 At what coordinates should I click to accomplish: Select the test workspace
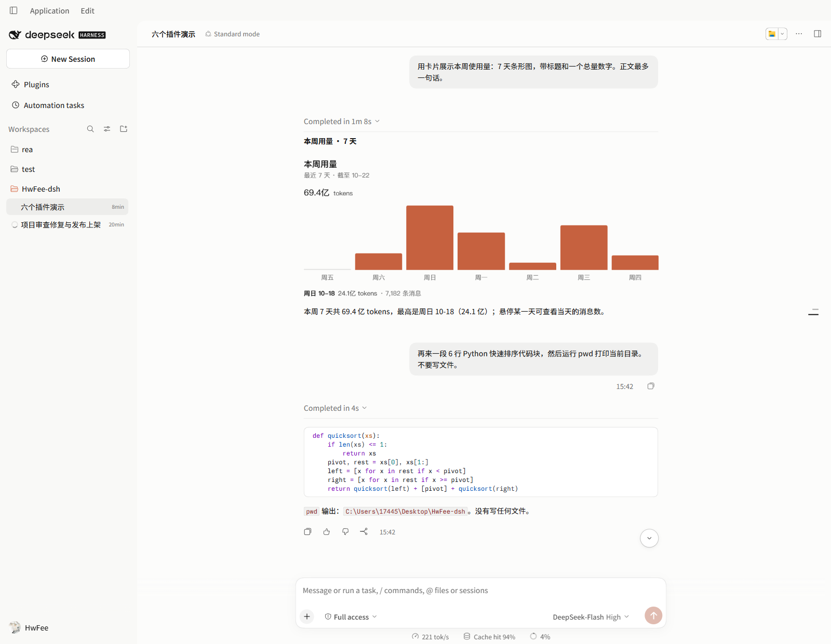[68, 169]
